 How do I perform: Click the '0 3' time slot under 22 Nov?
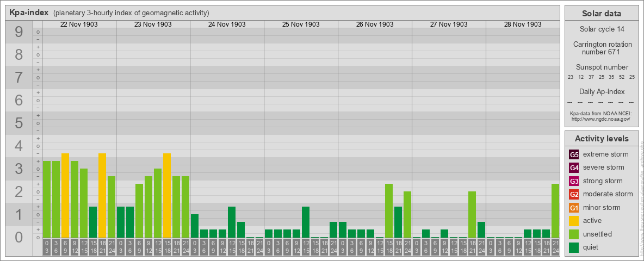point(47,247)
